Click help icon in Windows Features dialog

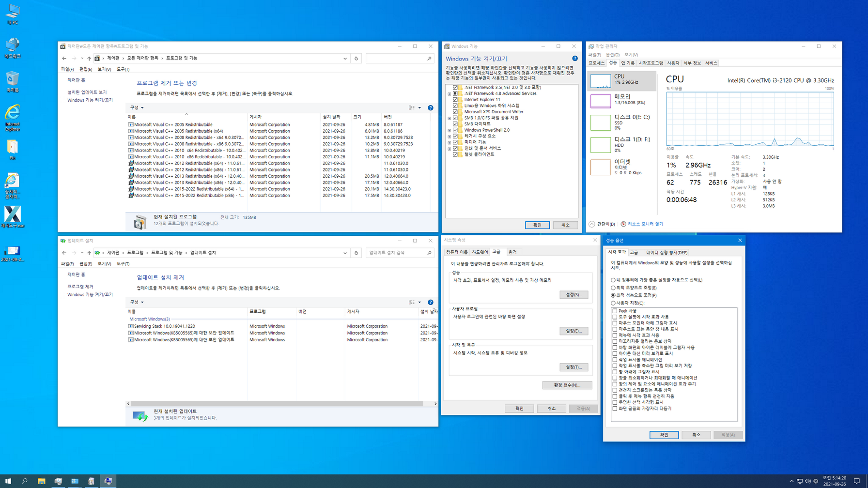[x=574, y=58]
